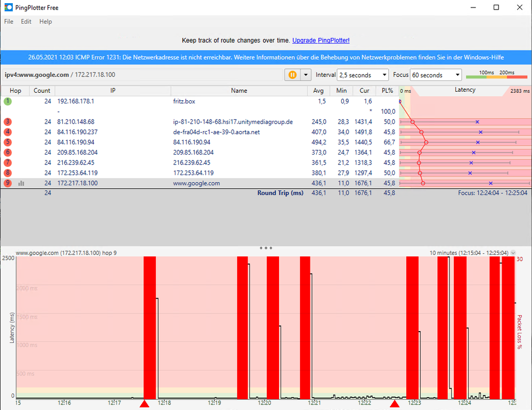Click the Latency graph column header
This screenshot has width=532, height=410.
click(465, 90)
